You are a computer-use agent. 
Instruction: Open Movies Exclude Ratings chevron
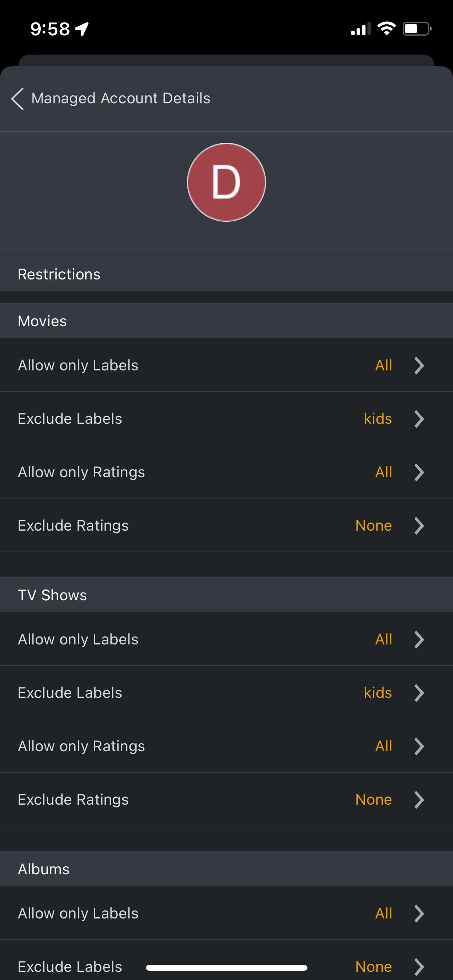pos(419,526)
